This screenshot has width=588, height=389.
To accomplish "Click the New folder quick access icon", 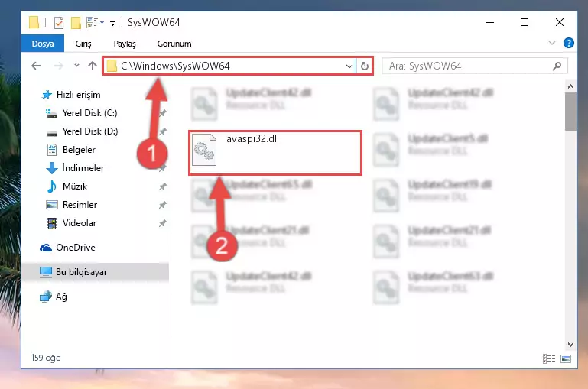I will (76, 23).
